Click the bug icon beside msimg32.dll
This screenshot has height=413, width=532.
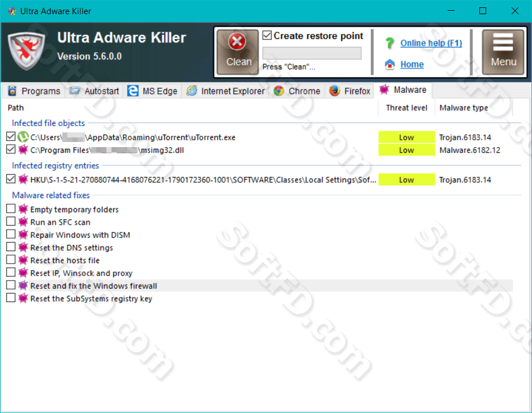click(x=23, y=149)
